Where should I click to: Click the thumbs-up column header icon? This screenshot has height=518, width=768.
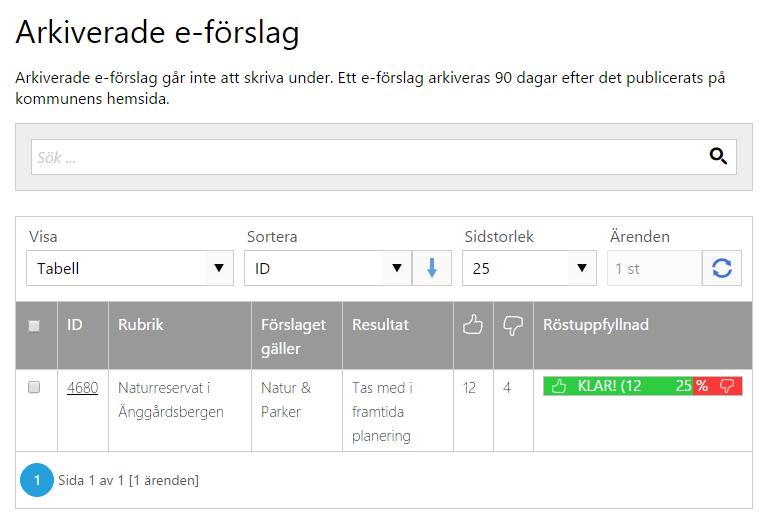coord(473,325)
